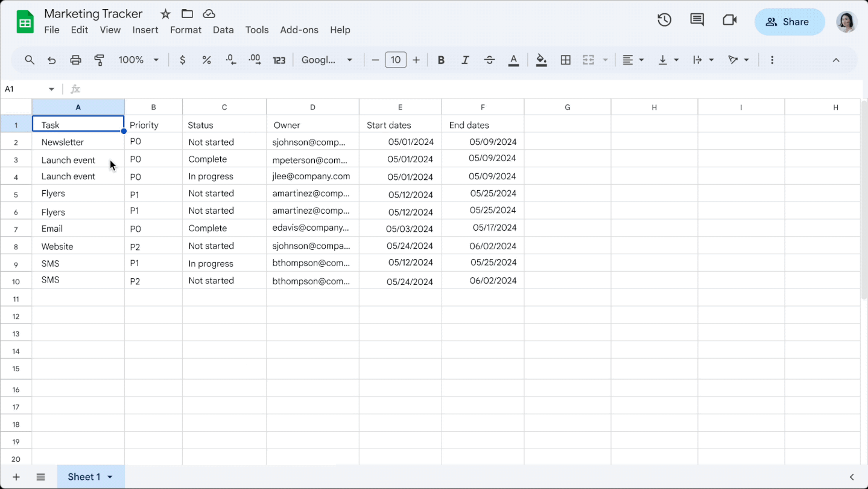Toggle bold formatting
Screen dimensions: 868x489
441,60
